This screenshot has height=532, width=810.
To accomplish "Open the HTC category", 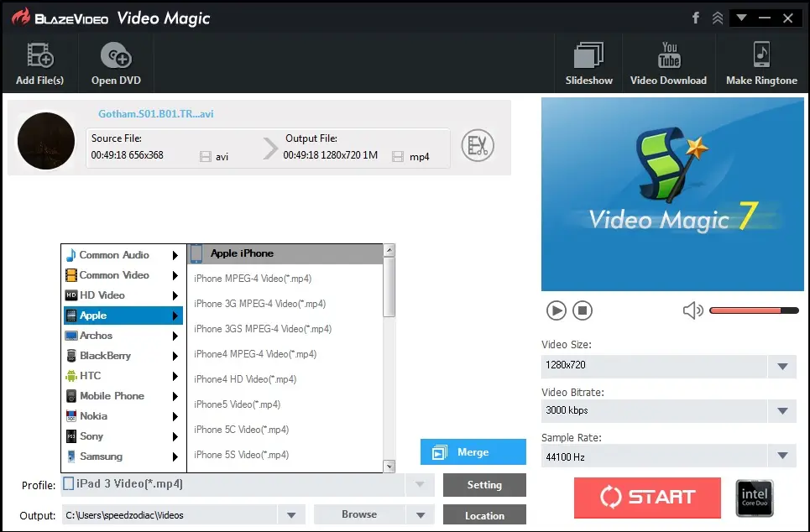I will [x=123, y=375].
